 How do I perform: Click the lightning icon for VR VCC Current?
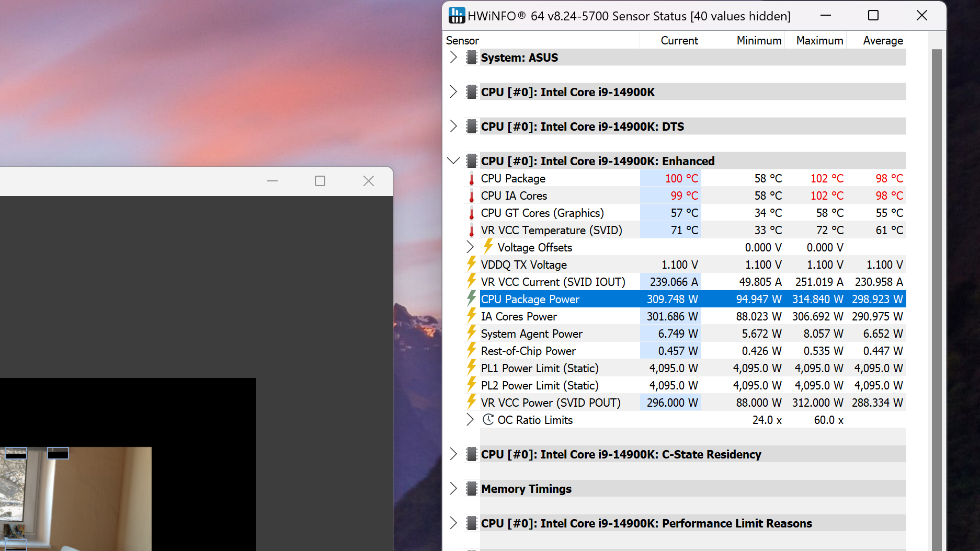point(472,281)
